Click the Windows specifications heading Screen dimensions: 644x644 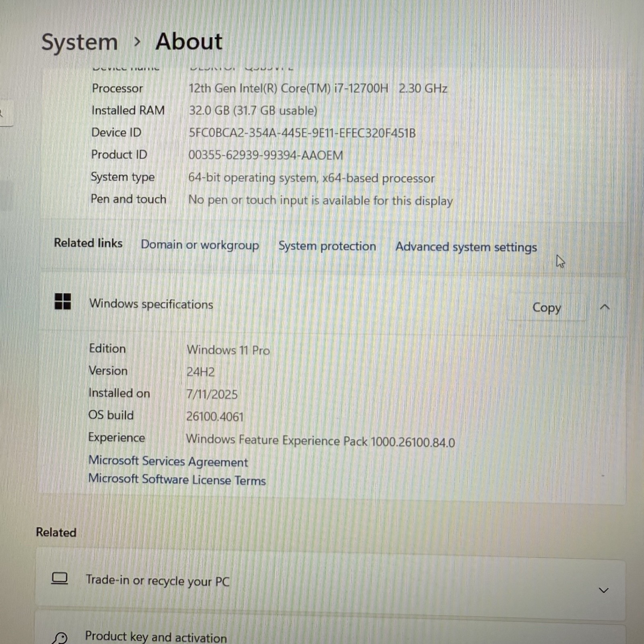click(x=151, y=304)
